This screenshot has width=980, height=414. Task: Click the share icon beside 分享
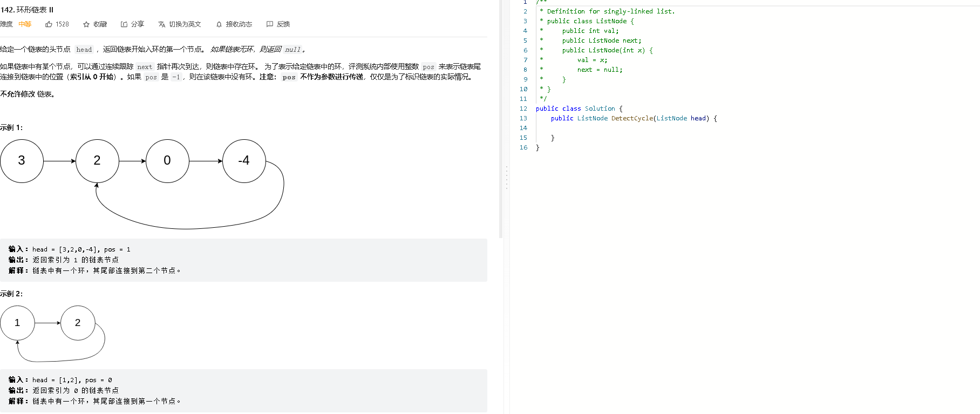pyautogui.click(x=124, y=24)
